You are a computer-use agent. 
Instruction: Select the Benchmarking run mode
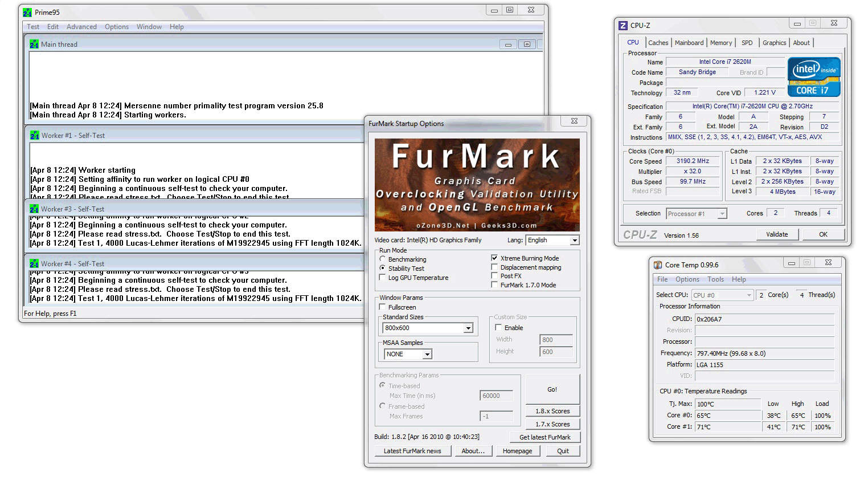[383, 259]
